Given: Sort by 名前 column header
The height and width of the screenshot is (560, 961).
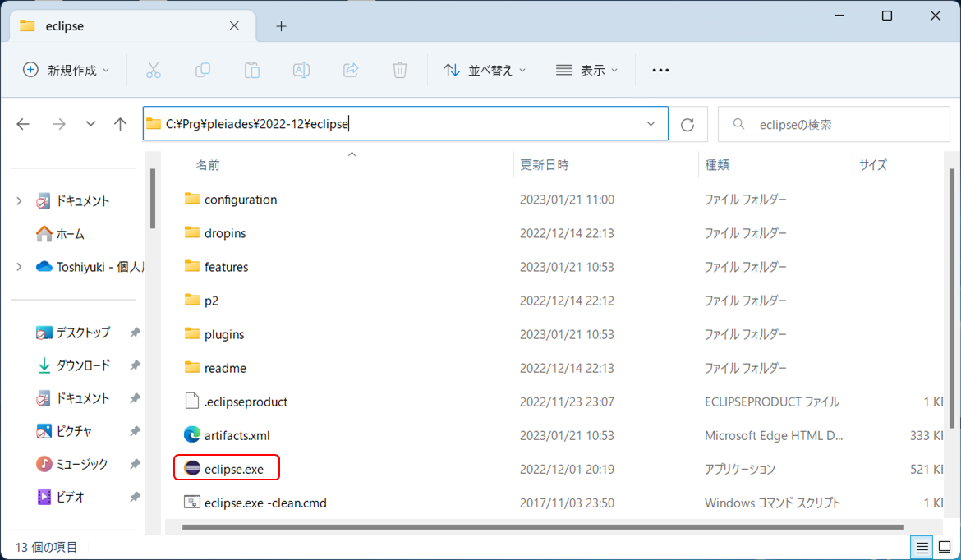Looking at the screenshot, I should tap(208, 165).
